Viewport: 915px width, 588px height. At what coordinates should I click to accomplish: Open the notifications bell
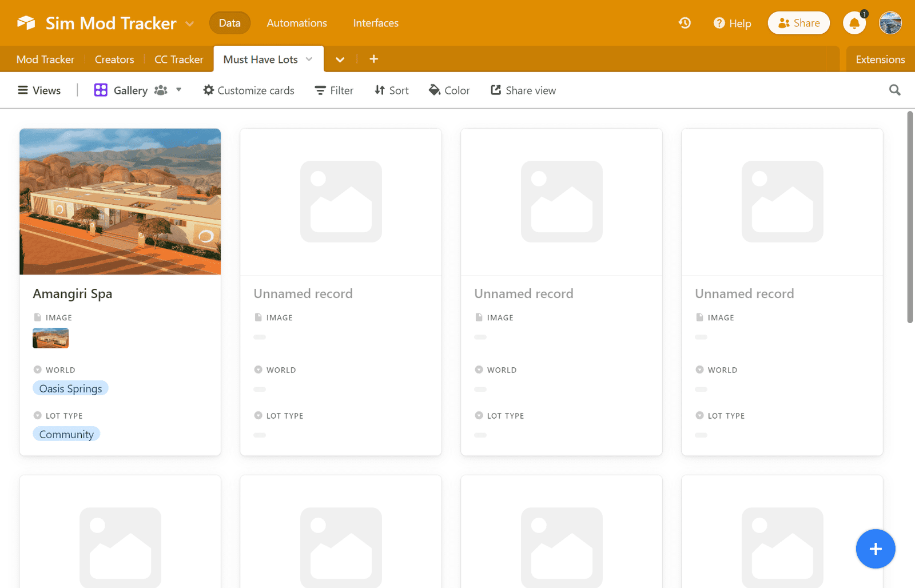(x=854, y=23)
